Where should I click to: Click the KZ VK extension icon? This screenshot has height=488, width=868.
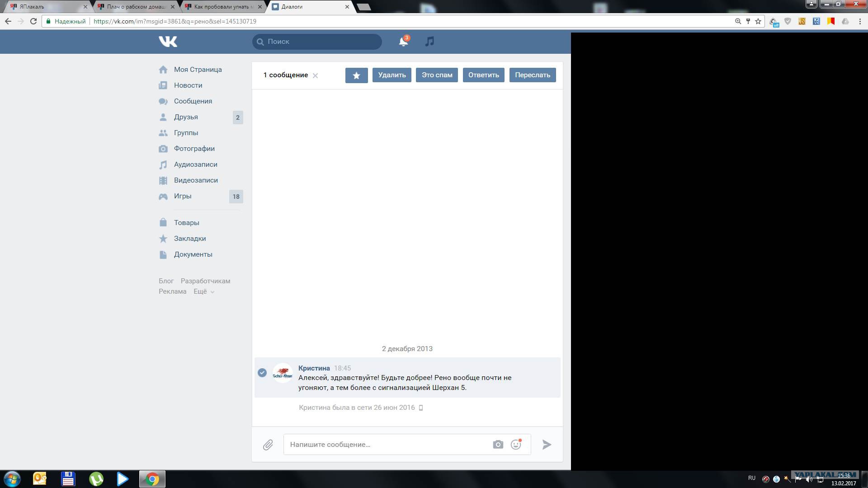point(816,21)
